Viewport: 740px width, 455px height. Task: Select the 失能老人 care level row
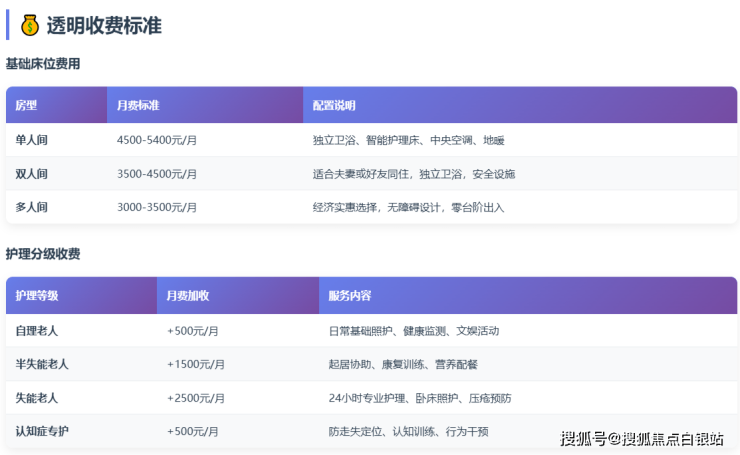pos(37,398)
